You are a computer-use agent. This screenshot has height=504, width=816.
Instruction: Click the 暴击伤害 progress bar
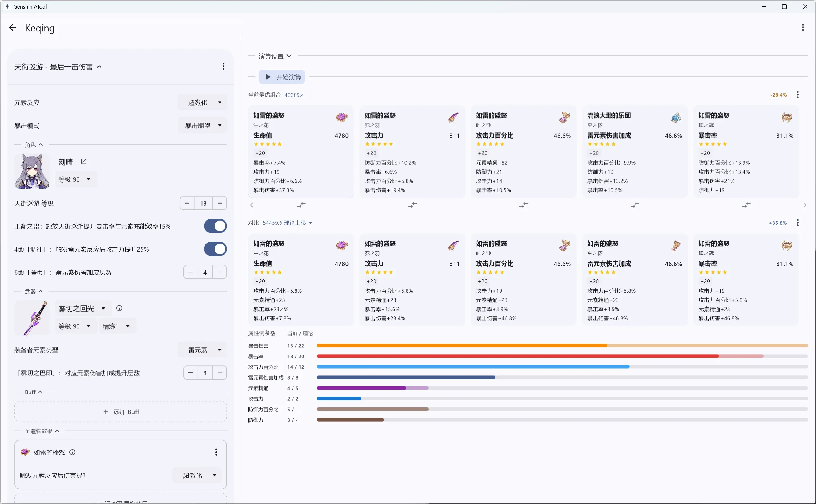click(x=562, y=346)
